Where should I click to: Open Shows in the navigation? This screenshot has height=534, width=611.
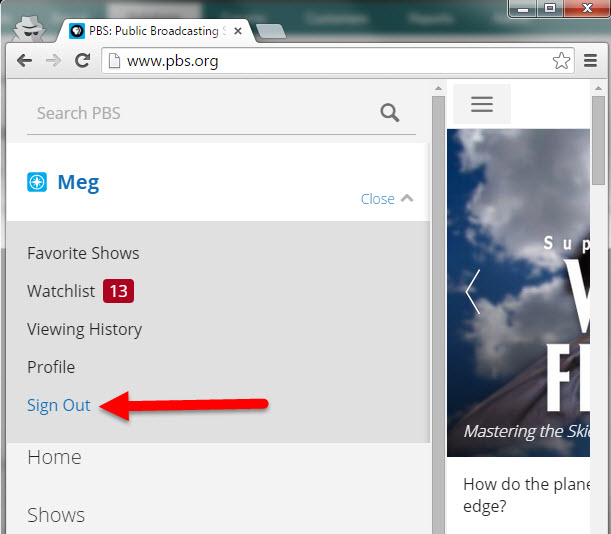tap(56, 515)
